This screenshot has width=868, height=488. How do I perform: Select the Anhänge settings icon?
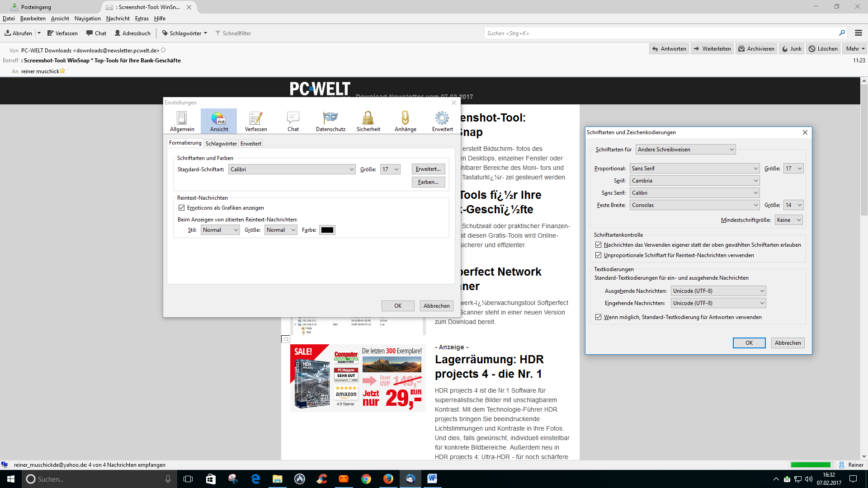(x=405, y=121)
